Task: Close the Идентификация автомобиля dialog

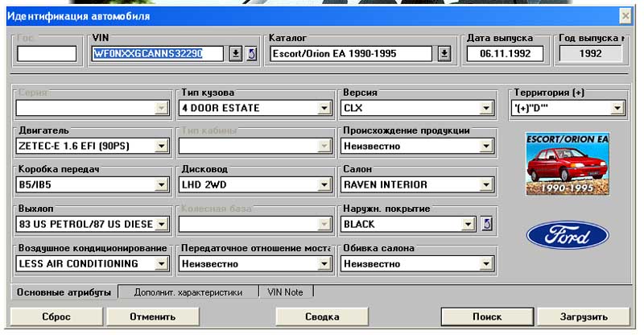Action: point(625,16)
